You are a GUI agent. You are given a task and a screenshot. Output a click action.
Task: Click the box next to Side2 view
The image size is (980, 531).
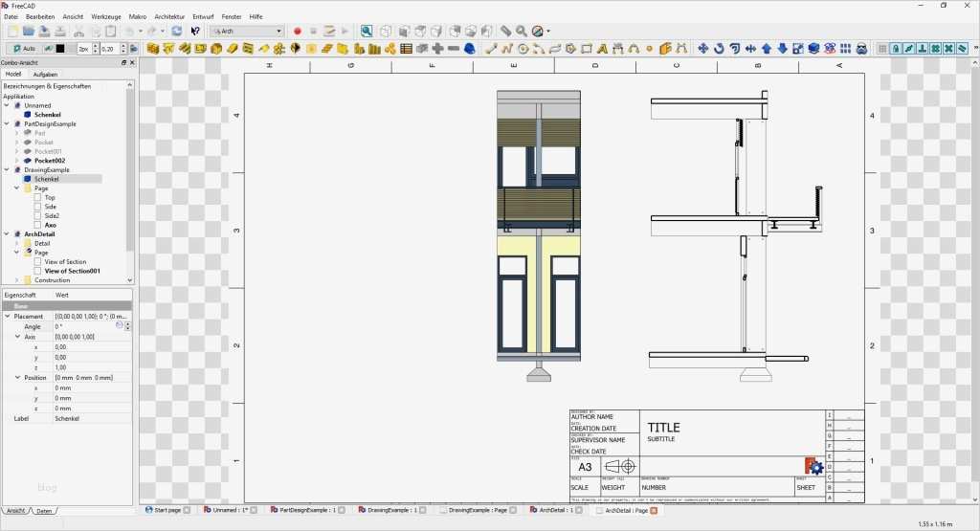pyautogui.click(x=37, y=215)
